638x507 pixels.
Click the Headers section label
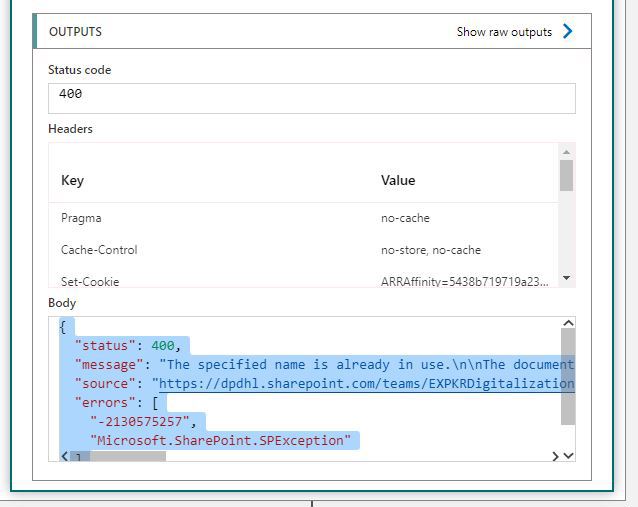pos(70,129)
